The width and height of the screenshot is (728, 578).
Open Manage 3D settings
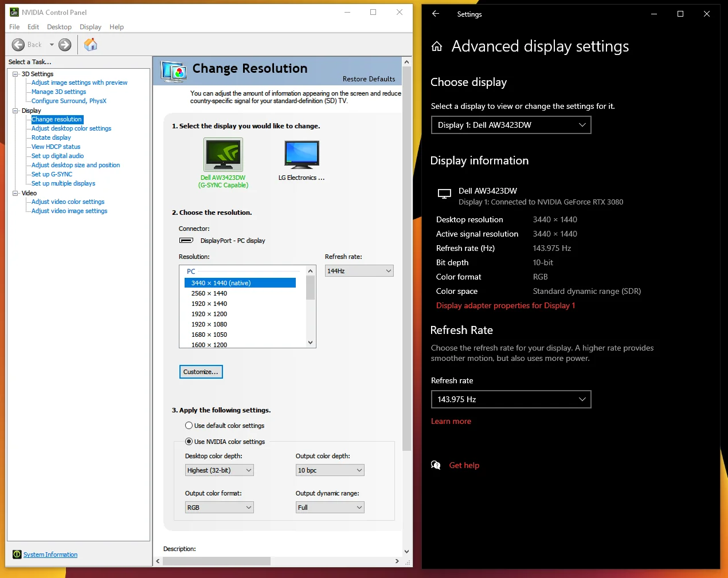58,92
